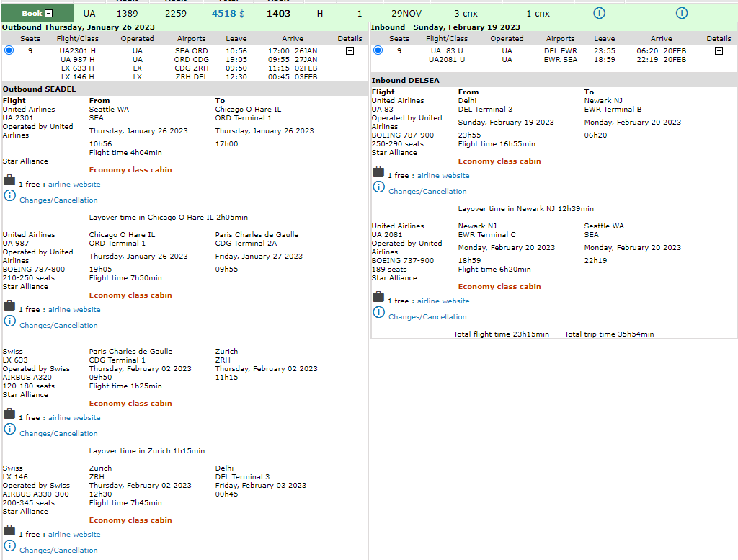Image resolution: width=738 pixels, height=560 pixels.
Task: Click the luggage icon under Swiss LX 146
Action: (x=9, y=530)
